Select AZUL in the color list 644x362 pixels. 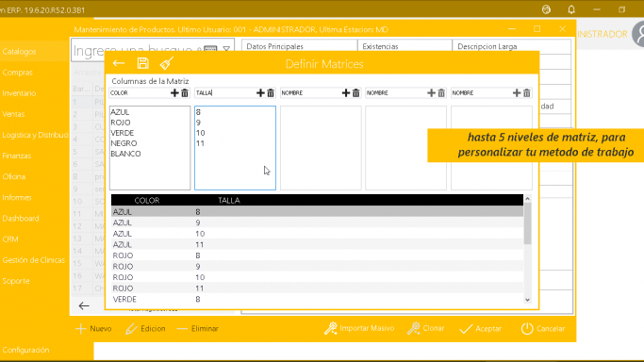[120, 112]
